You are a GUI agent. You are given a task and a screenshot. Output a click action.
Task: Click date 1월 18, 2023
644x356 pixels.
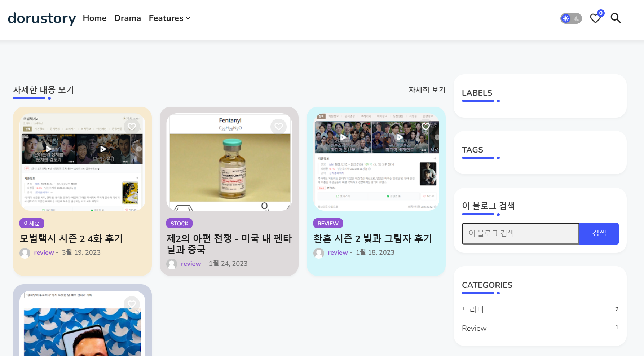[375, 252]
